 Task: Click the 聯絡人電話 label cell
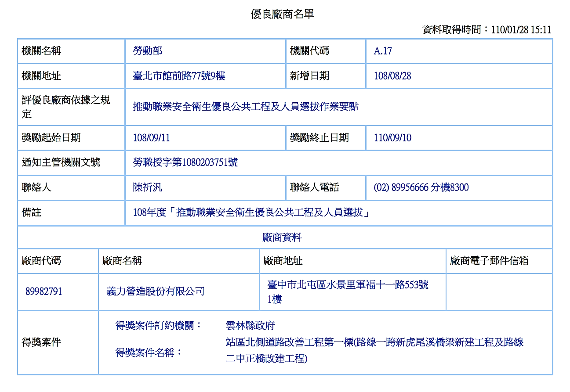[326, 188]
